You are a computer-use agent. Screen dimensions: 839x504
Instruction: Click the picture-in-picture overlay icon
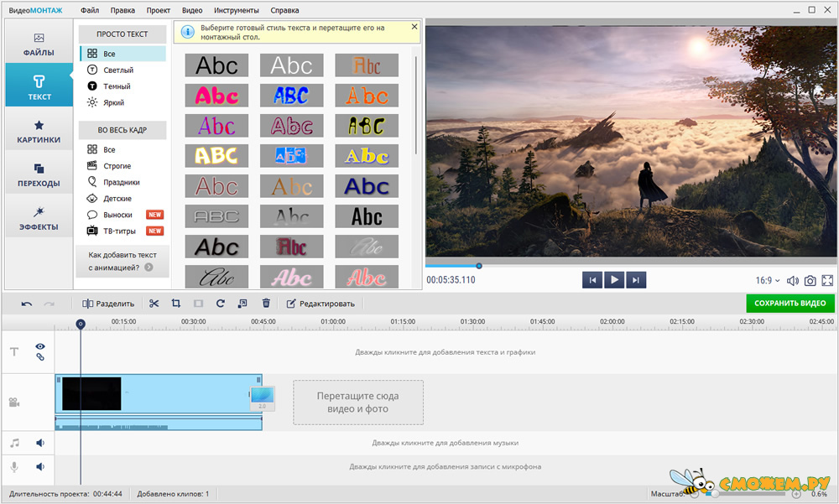point(242,304)
